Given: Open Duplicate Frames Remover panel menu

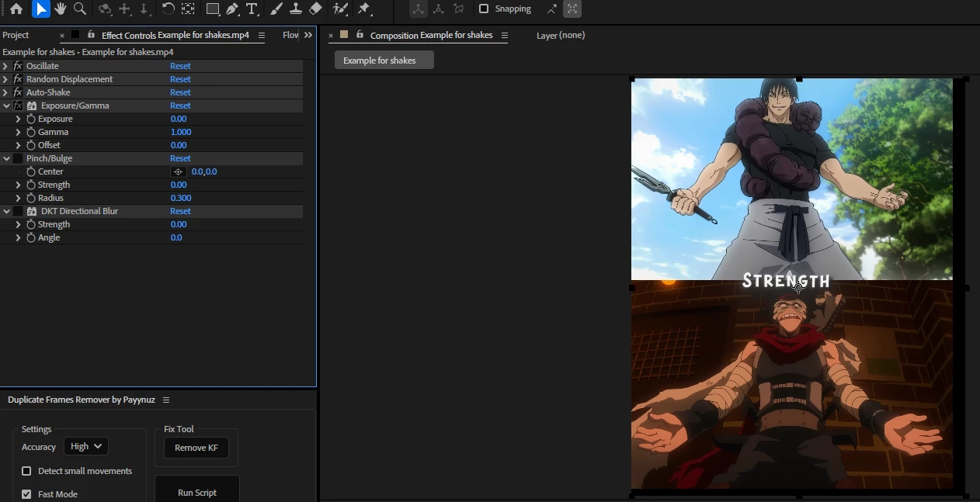Looking at the screenshot, I should (166, 400).
